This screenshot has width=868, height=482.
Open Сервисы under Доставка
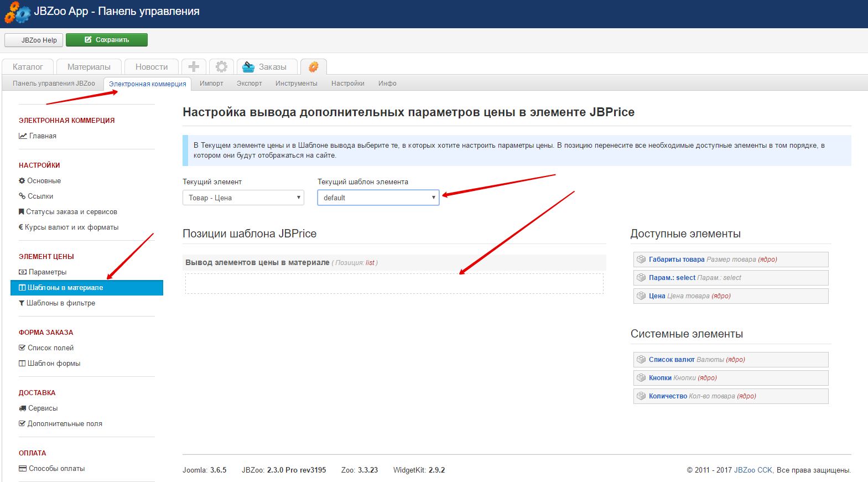38,408
